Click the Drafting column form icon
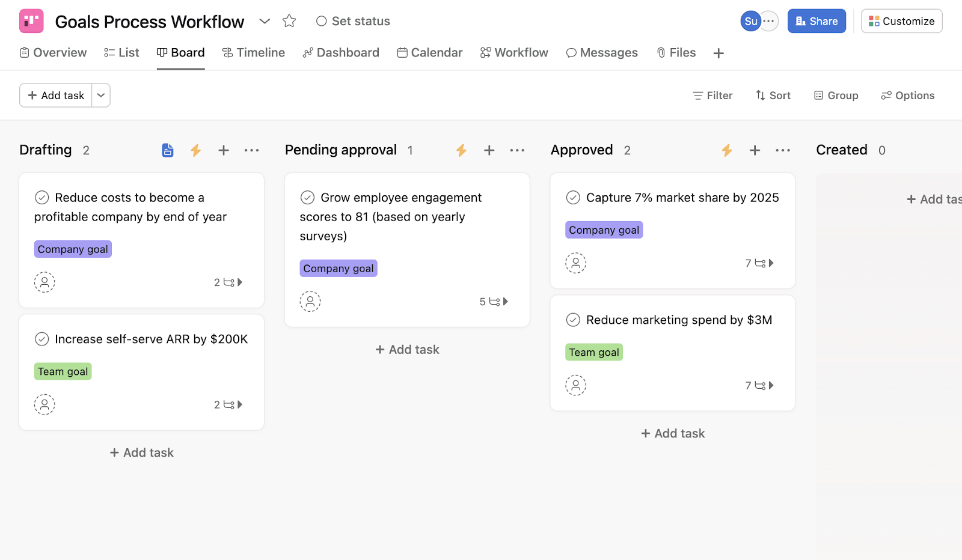The height and width of the screenshot is (560, 962). pyautogui.click(x=168, y=150)
